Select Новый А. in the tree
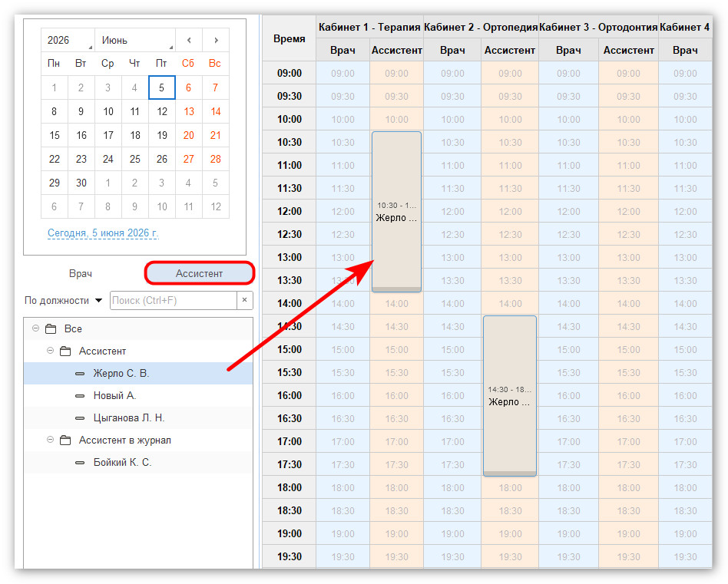 pyautogui.click(x=138, y=396)
